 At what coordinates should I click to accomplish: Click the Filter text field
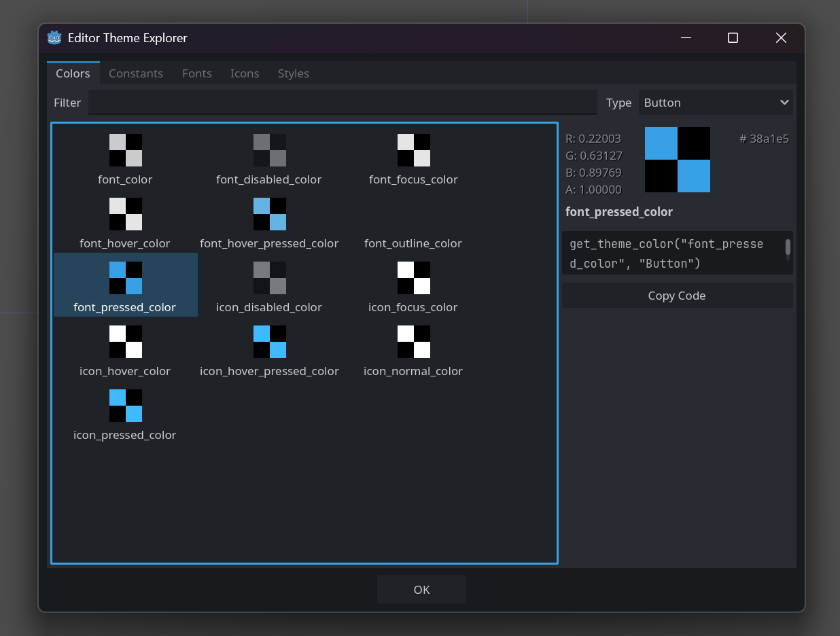(x=343, y=103)
